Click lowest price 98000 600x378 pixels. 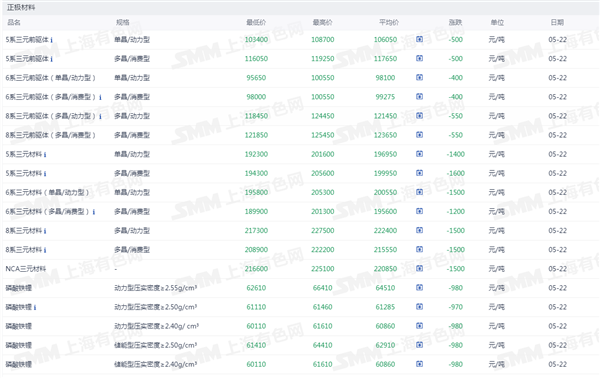click(x=256, y=97)
